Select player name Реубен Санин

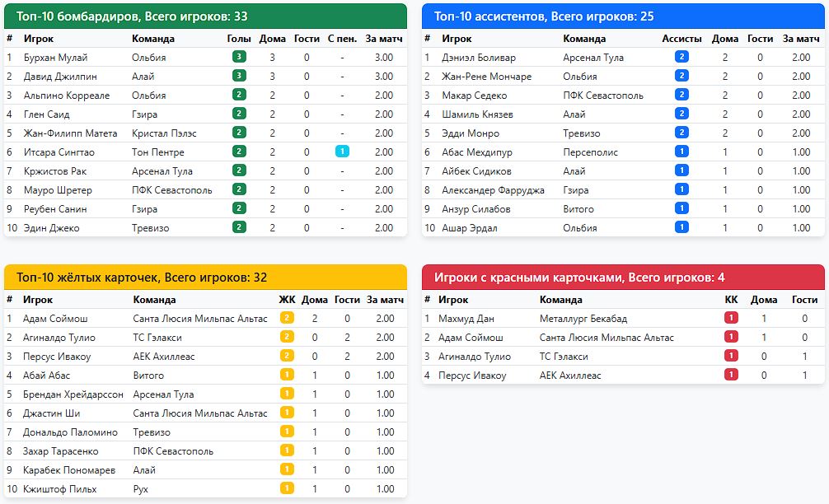(x=55, y=209)
